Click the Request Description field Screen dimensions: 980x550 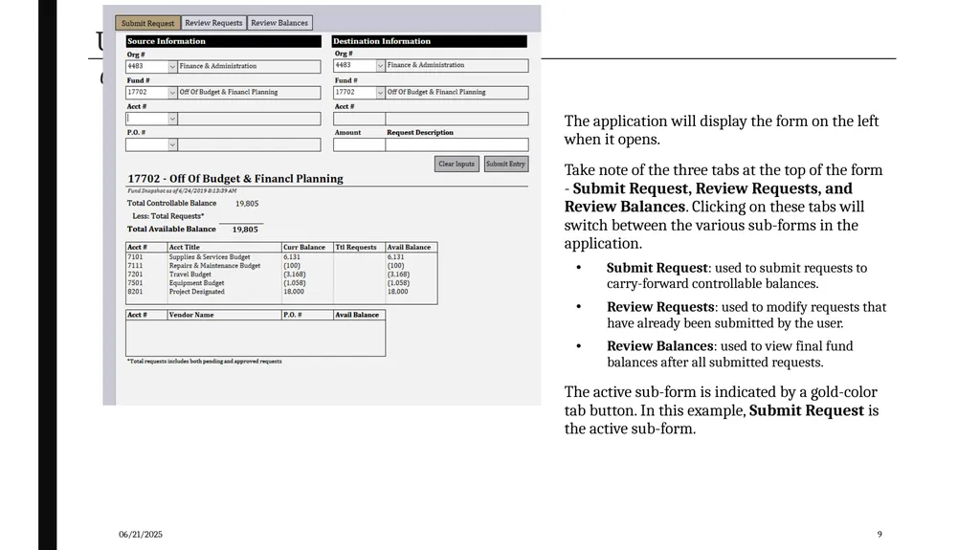click(457, 145)
